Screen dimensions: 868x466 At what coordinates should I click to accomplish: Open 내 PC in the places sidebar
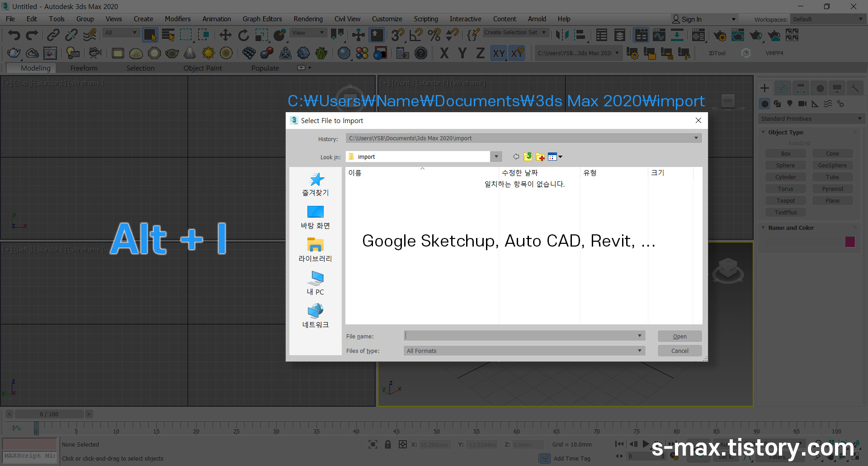[x=316, y=283]
